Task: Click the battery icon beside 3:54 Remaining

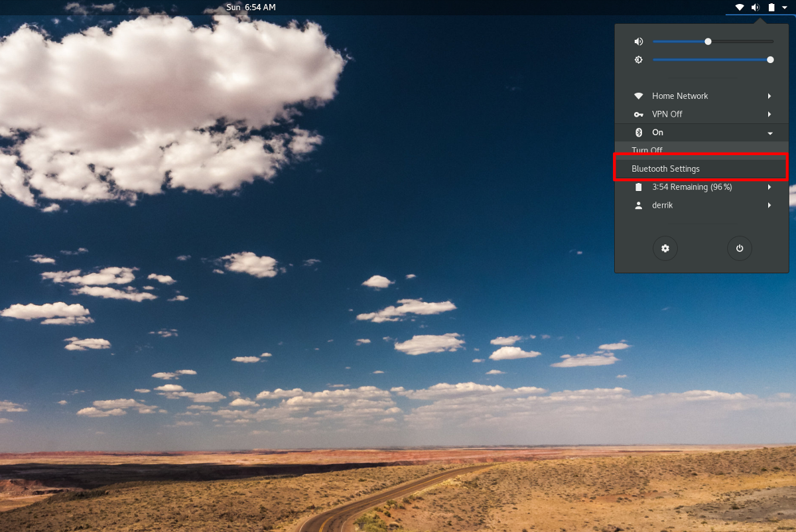Action: 639,187
